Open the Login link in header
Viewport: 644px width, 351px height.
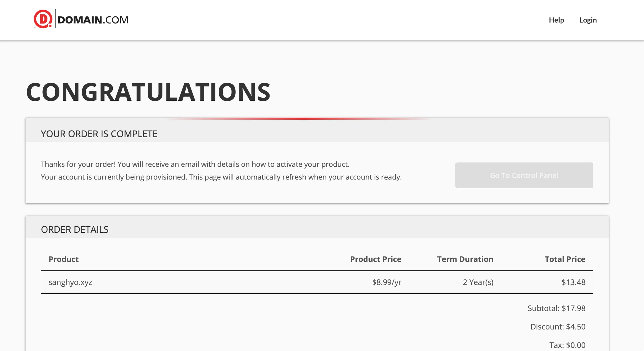coord(588,20)
